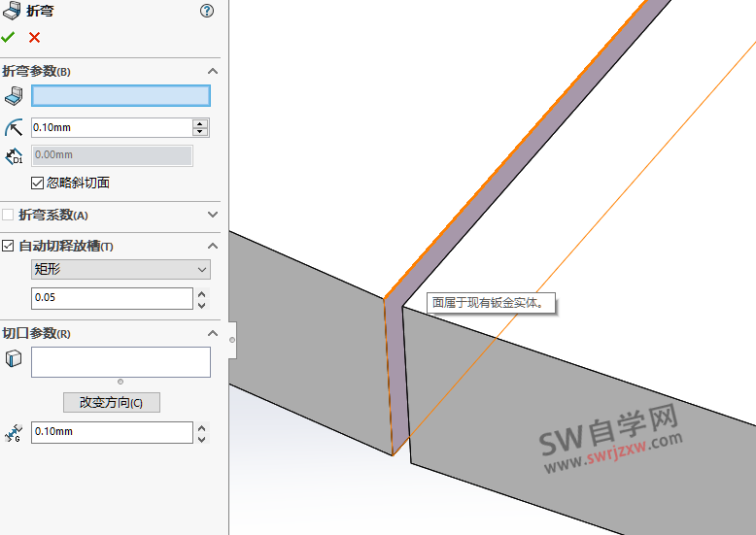Collapse the 折弯参数 section
This screenshot has width=756, height=535.
click(x=213, y=71)
